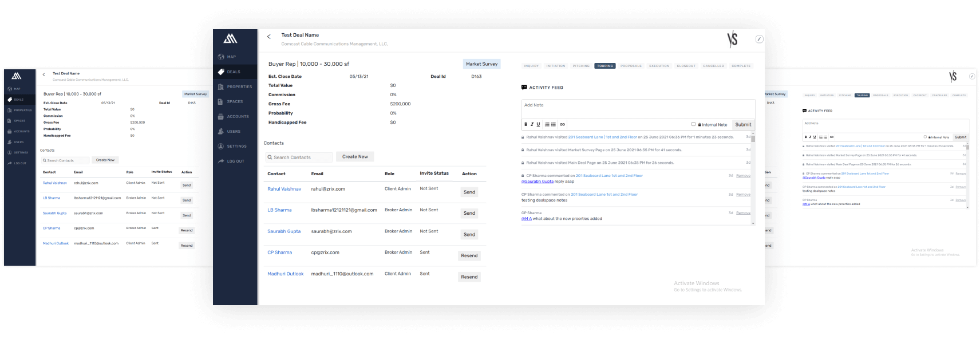Screen dimensions: 980x339
Task: Select the Proposals stage in center window
Action: click(631, 66)
